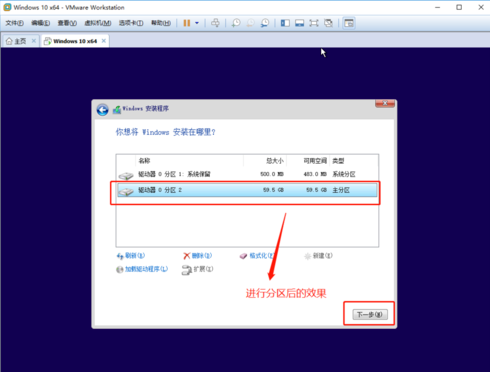Toggle the console view icon at toolbar end
490x372 pixels.
tap(349, 23)
